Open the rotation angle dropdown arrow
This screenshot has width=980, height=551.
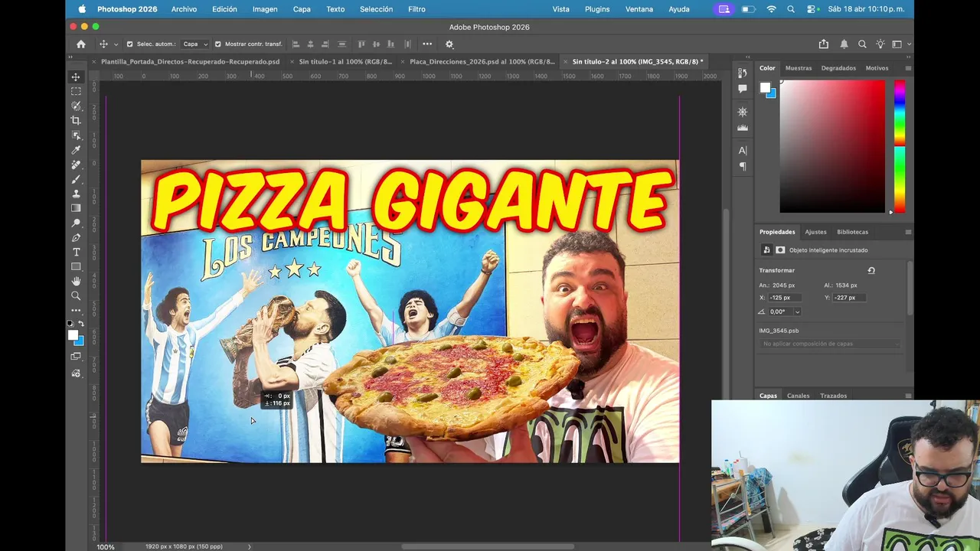coord(797,312)
